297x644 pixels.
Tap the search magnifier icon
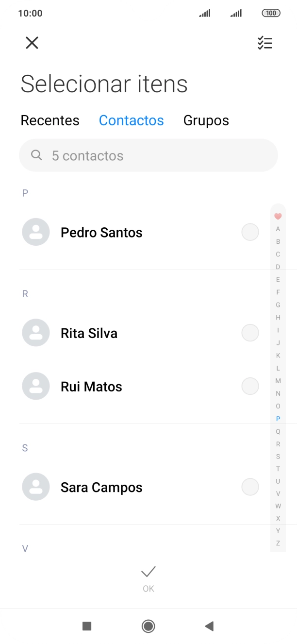coord(36,155)
